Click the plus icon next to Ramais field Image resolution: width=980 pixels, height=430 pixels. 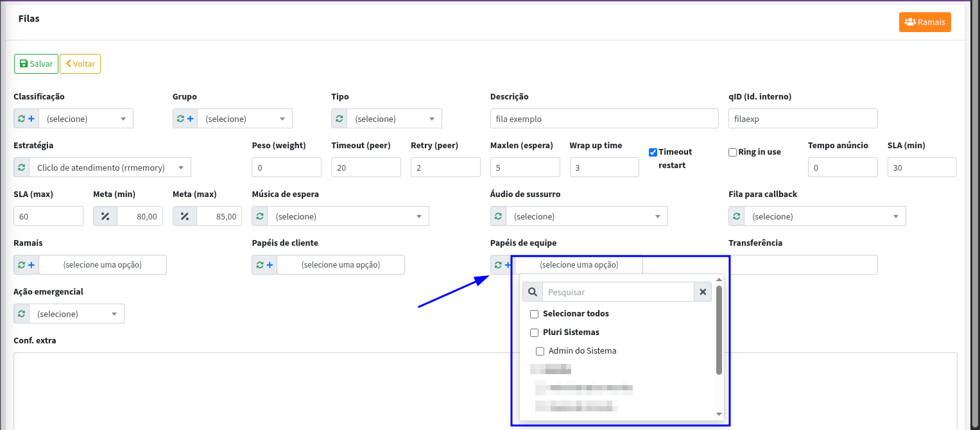[31, 265]
